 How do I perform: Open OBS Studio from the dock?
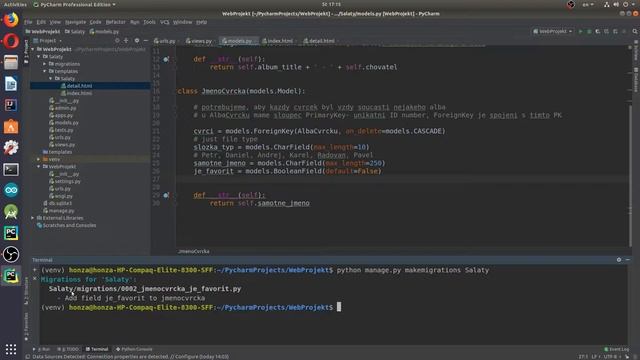[11, 254]
